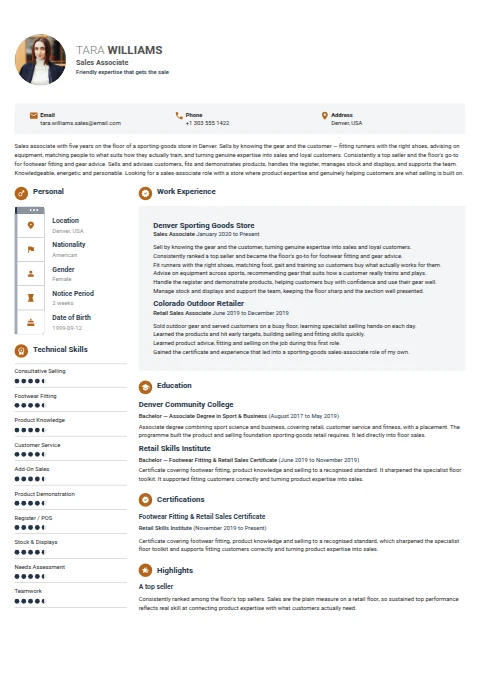Click the email envelope icon
Screen dimensions: 480x679
tap(34, 116)
